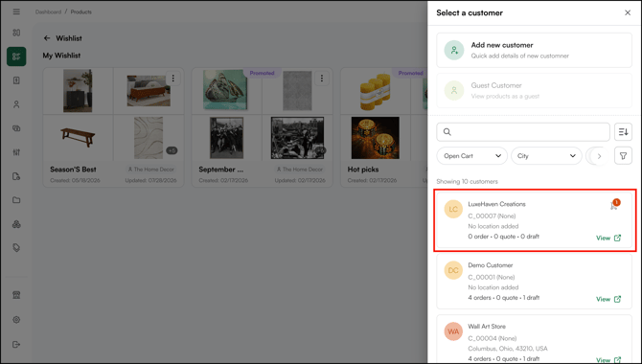Viewport: 642px width, 364px height.
Task: Open the integrations cluster sidebar icon
Action: click(x=16, y=224)
